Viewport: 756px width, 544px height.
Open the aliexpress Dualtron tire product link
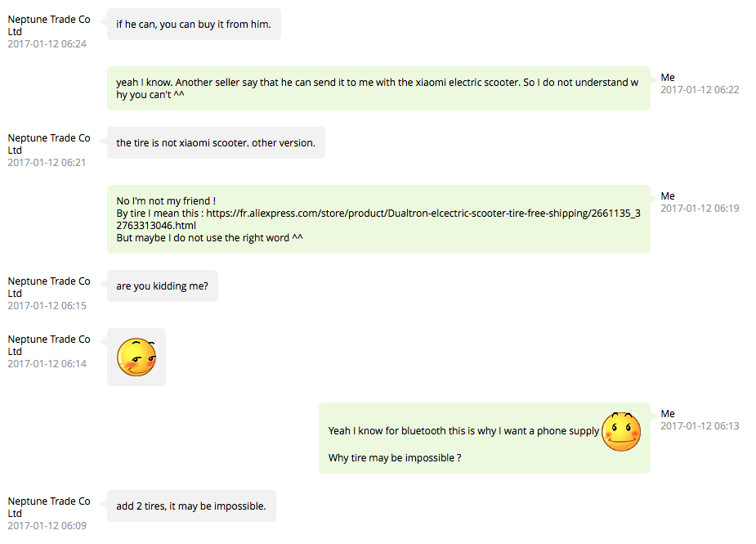378,219
